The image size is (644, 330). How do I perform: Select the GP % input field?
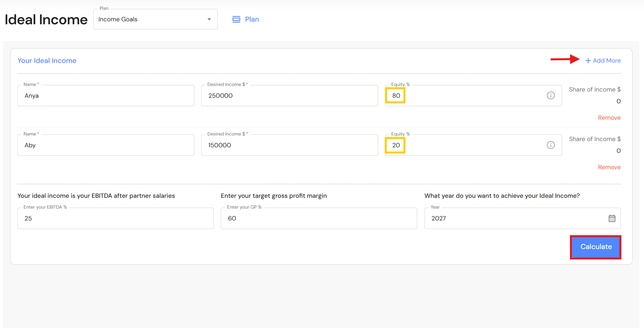pyautogui.click(x=319, y=218)
